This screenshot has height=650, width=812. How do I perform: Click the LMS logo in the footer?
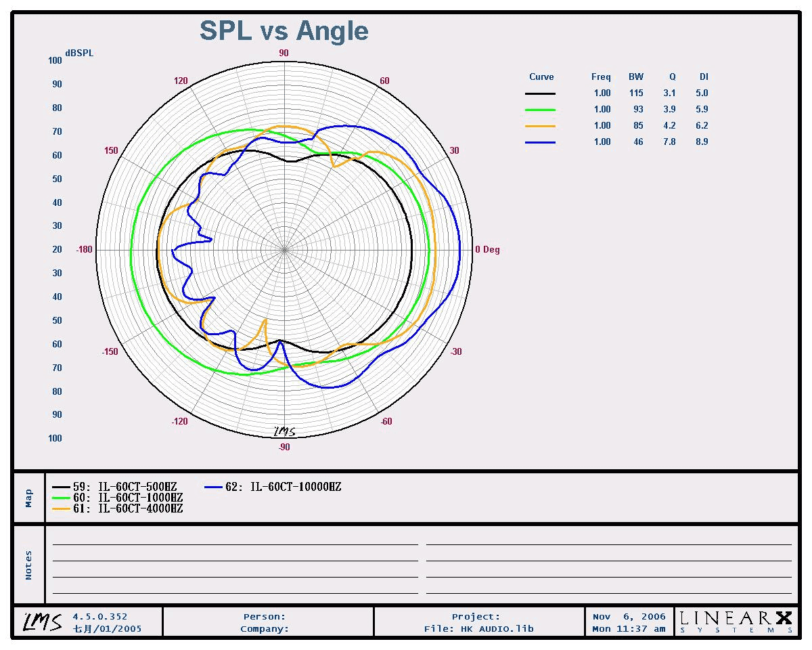click(43, 621)
